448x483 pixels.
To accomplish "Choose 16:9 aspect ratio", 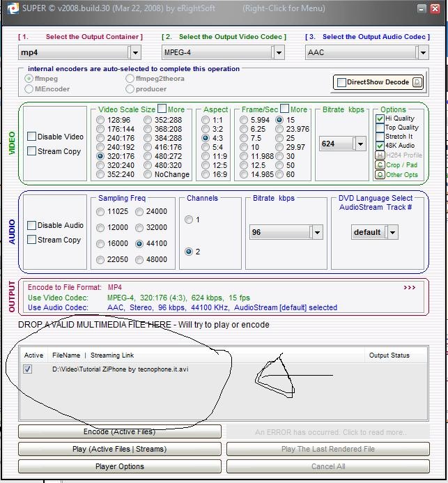I will (205, 174).
